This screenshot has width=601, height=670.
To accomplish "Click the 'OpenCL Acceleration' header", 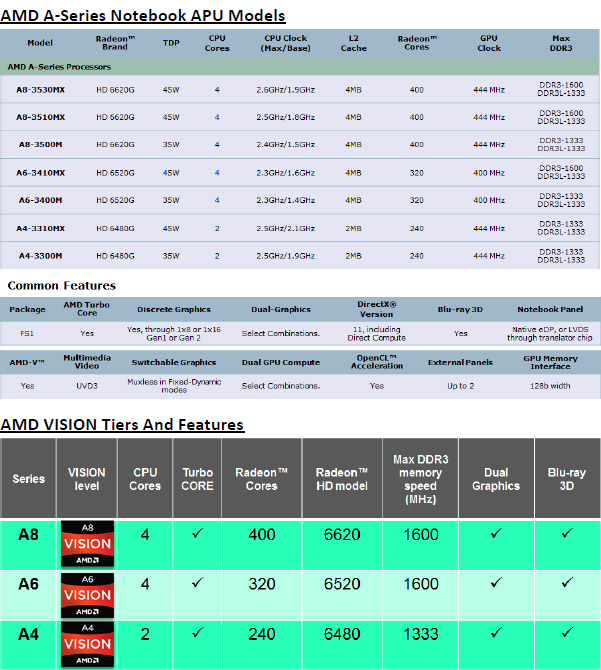I will 377,362.
